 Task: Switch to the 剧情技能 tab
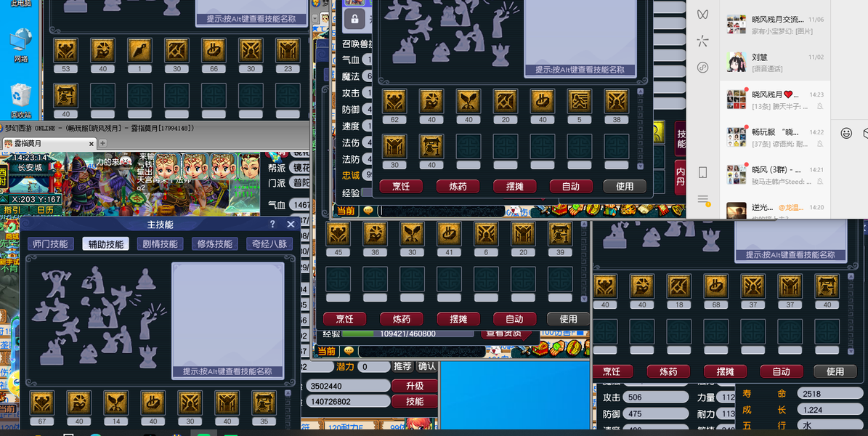pyautogui.click(x=160, y=243)
